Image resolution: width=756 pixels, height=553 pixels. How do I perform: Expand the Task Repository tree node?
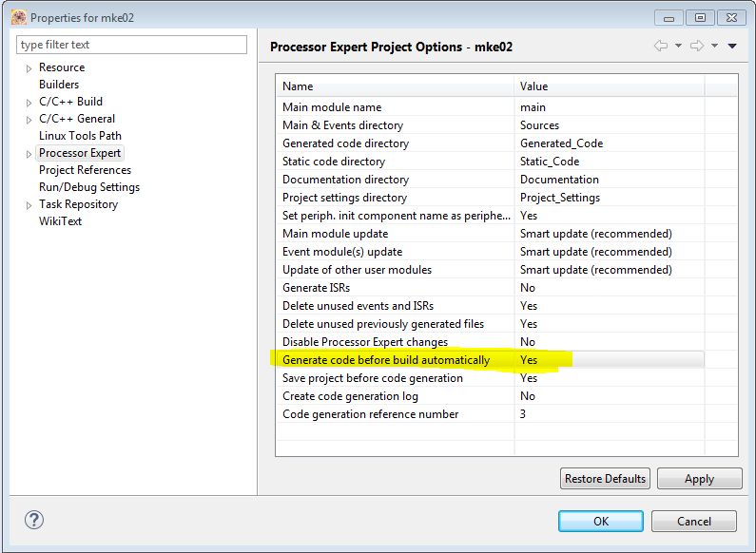tap(29, 205)
